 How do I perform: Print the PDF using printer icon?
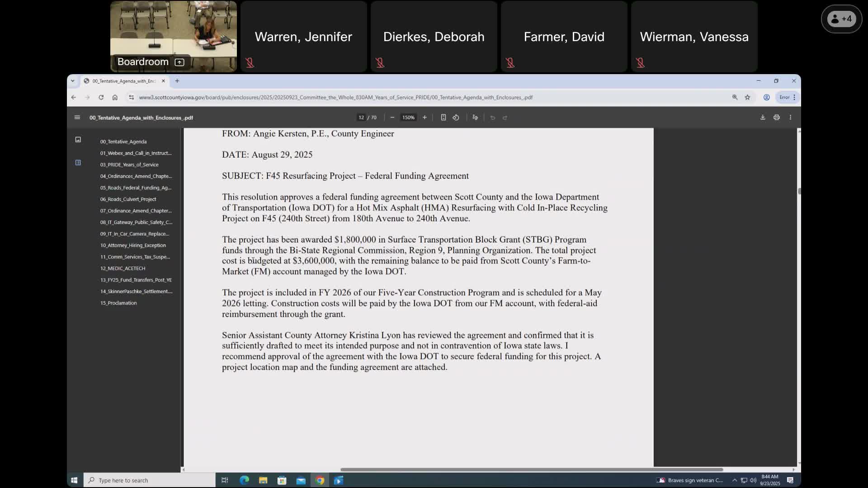coord(777,117)
